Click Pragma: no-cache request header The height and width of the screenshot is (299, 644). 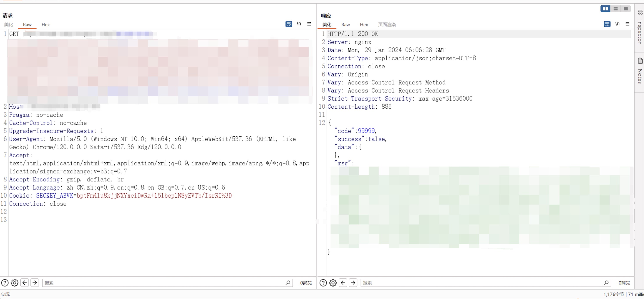tap(36, 115)
